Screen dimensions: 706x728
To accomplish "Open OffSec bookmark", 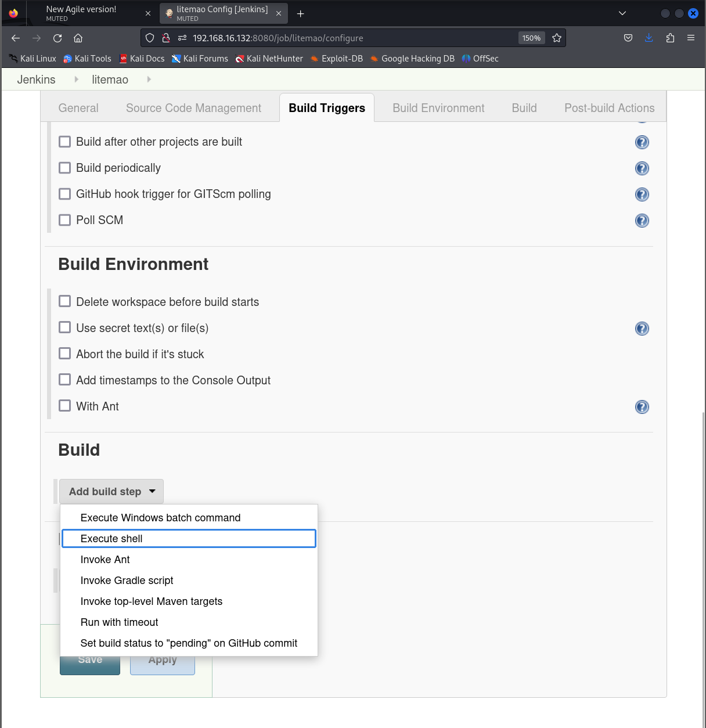I will click(x=480, y=59).
